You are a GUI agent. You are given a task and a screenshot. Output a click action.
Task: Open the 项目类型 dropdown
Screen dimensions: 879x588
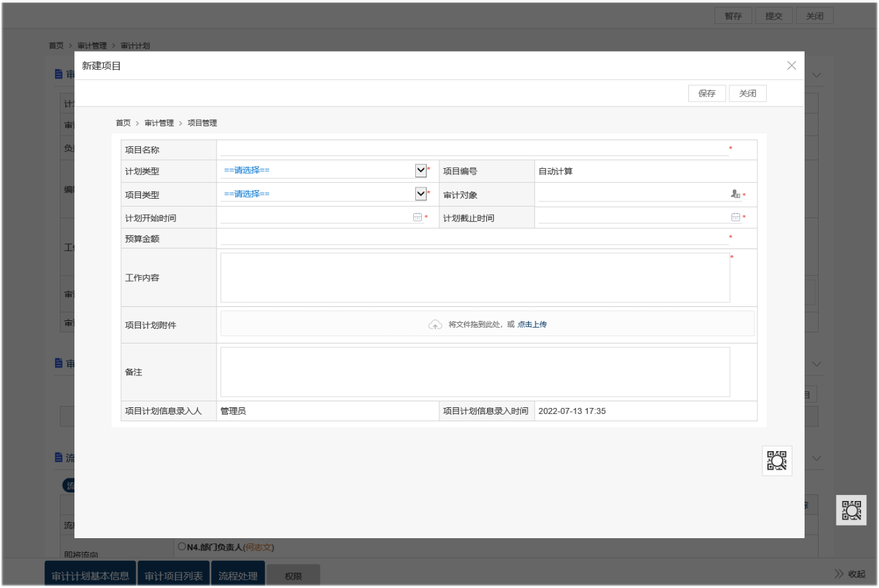[421, 193]
